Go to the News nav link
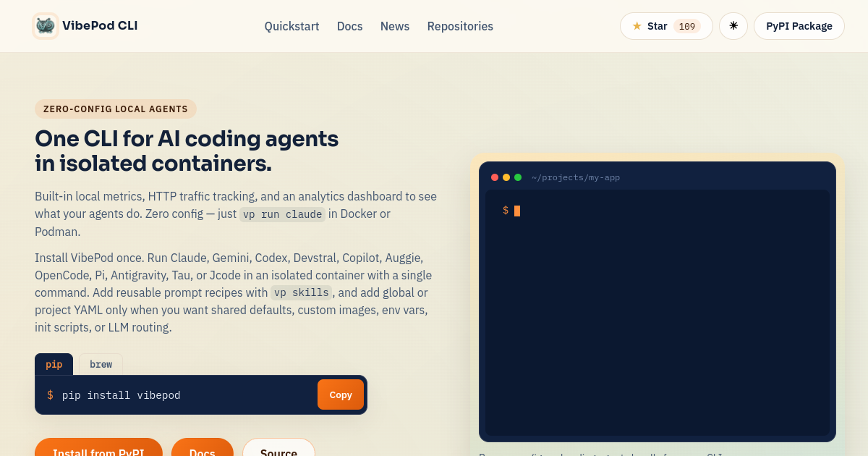The image size is (868, 456). point(395,26)
